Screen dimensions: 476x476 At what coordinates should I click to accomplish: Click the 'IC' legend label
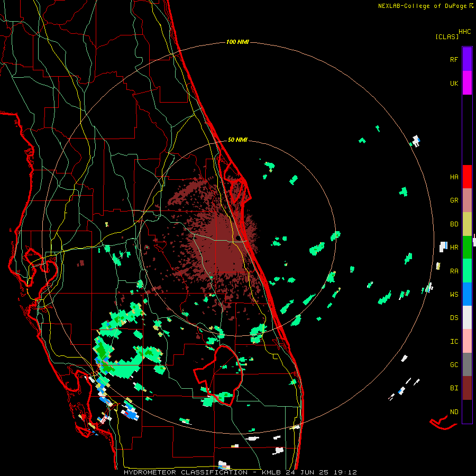454,342
